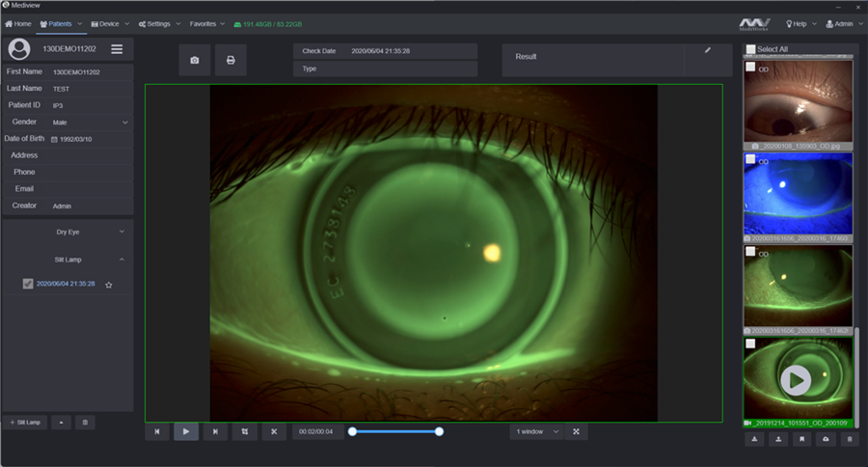Click the empty Phone field
868x467 pixels.
click(x=91, y=173)
